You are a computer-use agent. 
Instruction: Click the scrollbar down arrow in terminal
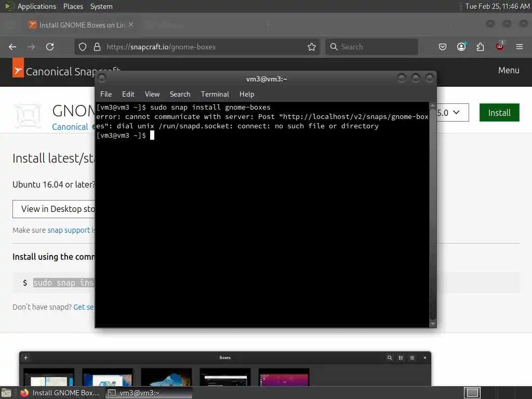coord(433,324)
